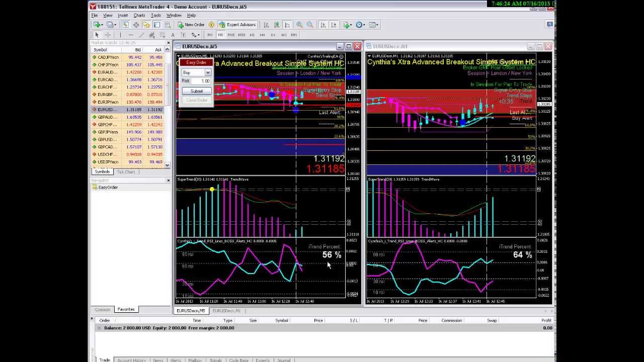Switch timeframe to D1
The image size is (644, 362).
click(x=273, y=35)
